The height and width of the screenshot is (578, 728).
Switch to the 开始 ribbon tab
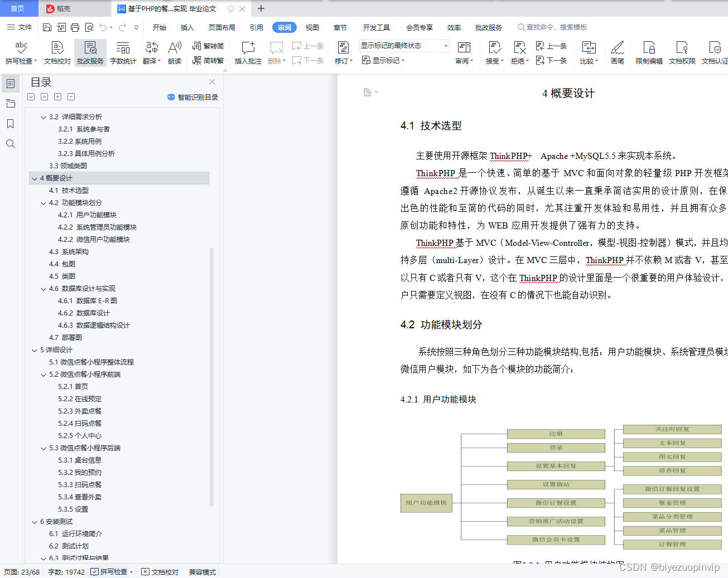[160, 27]
